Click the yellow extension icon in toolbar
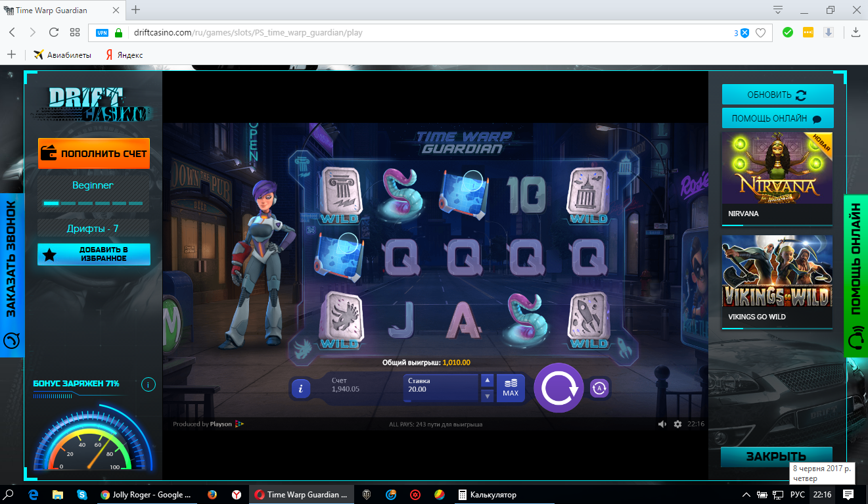This screenshot has height=504, width=868. (808, 32)
